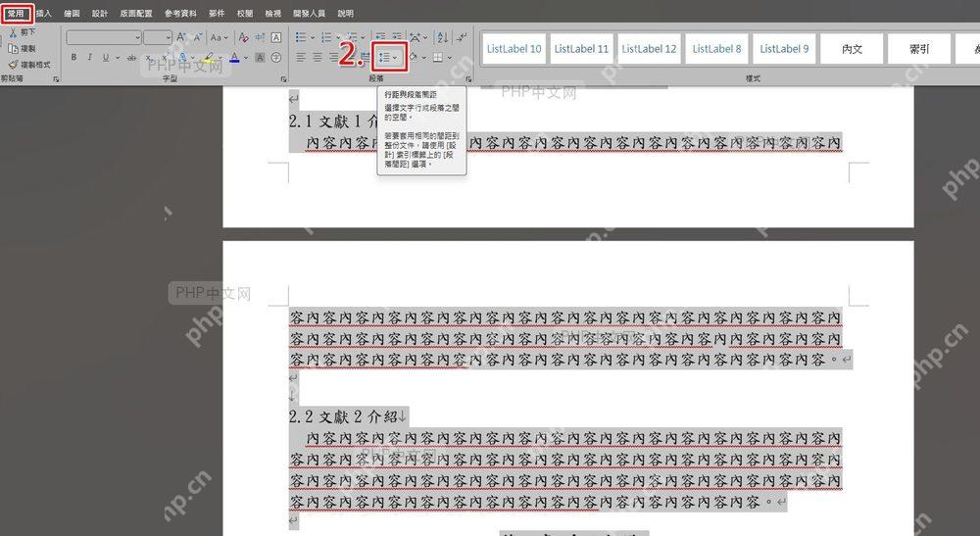Toggle Show/Hide paragraph marks
This screenshot has width=980, height=536.
pyautogui.click(x=462, y=37)
